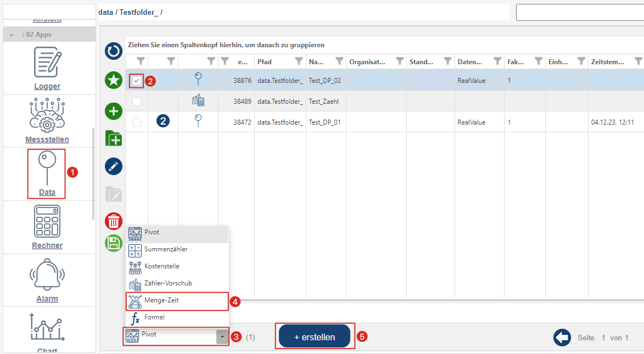Viewport: 644px width, 354px height.
Task: Select the Test_DP_01 row checkbox
Action: pos(137,122)
